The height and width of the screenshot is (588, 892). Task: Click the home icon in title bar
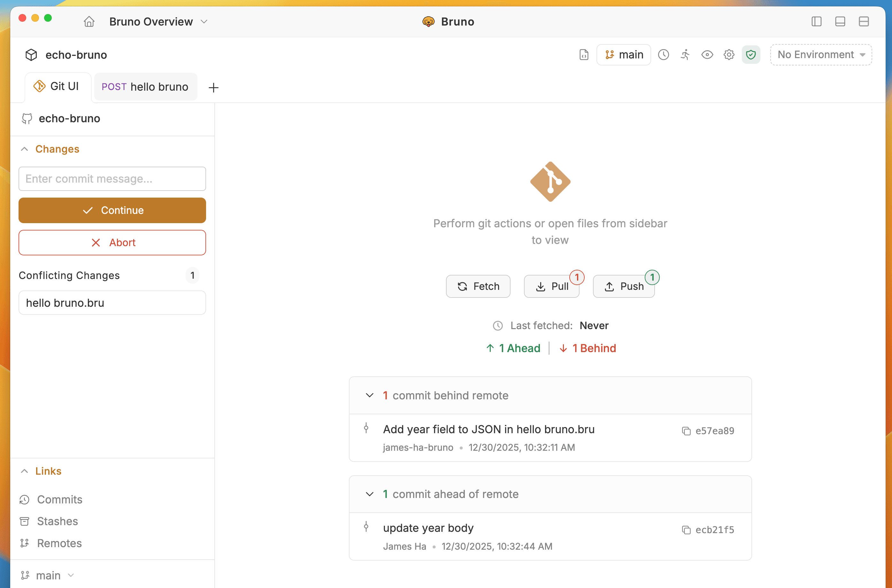click(89, 22)
